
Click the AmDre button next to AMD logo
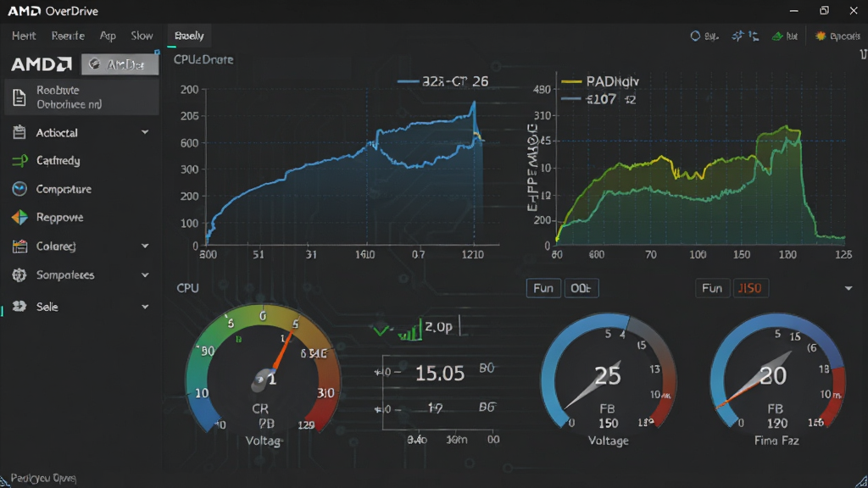click(x=120, y=64)
